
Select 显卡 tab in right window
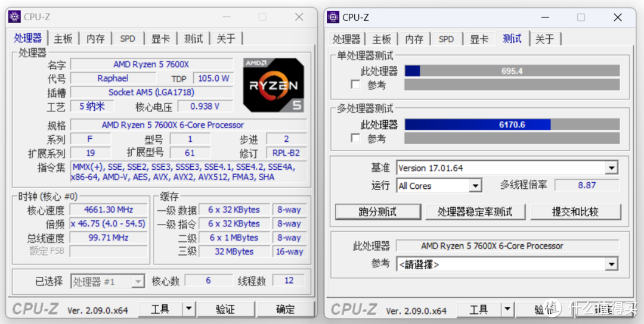(479, 39)
